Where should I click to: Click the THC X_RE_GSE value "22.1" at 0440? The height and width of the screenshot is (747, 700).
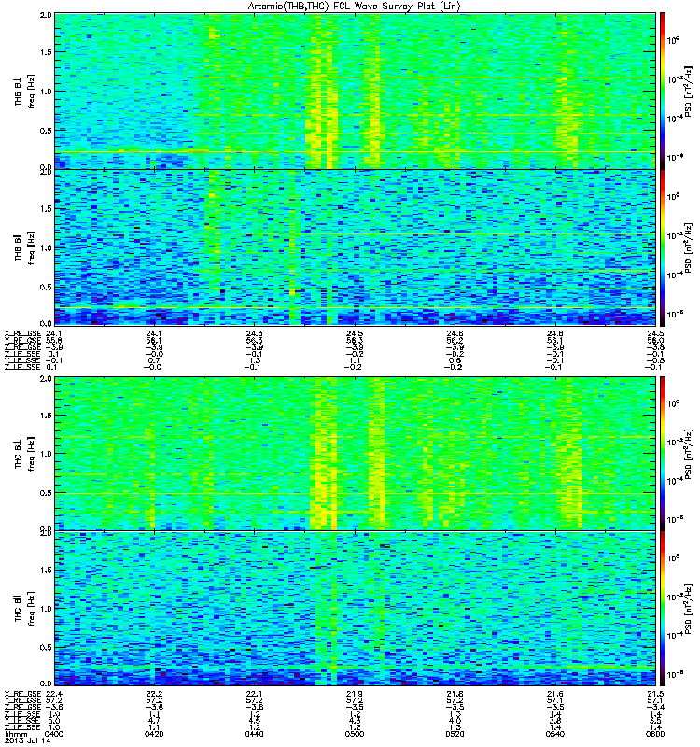click(x=254, y=694)
